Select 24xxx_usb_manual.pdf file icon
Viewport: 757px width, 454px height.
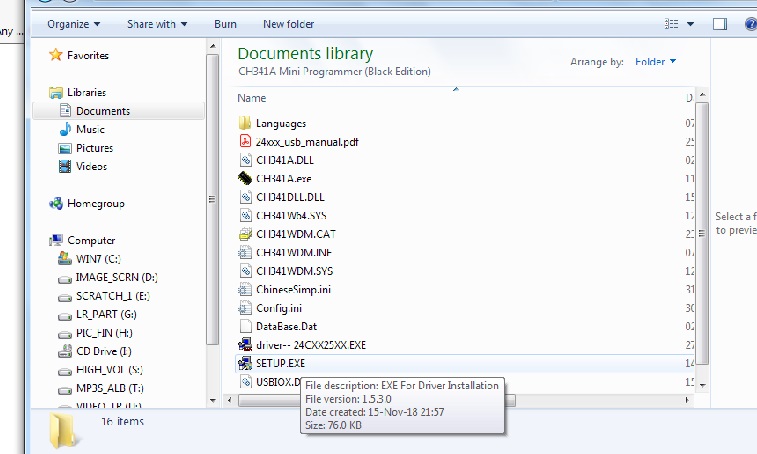(245, 141)
